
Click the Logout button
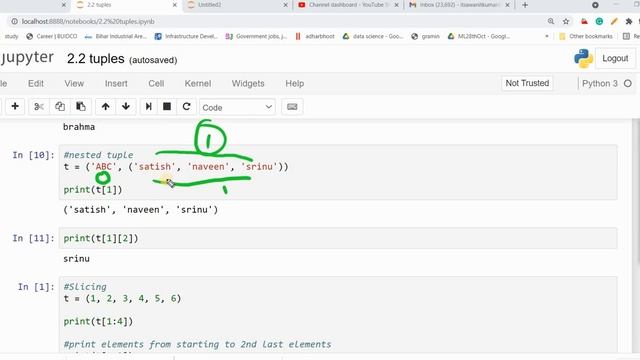point(615,58)
